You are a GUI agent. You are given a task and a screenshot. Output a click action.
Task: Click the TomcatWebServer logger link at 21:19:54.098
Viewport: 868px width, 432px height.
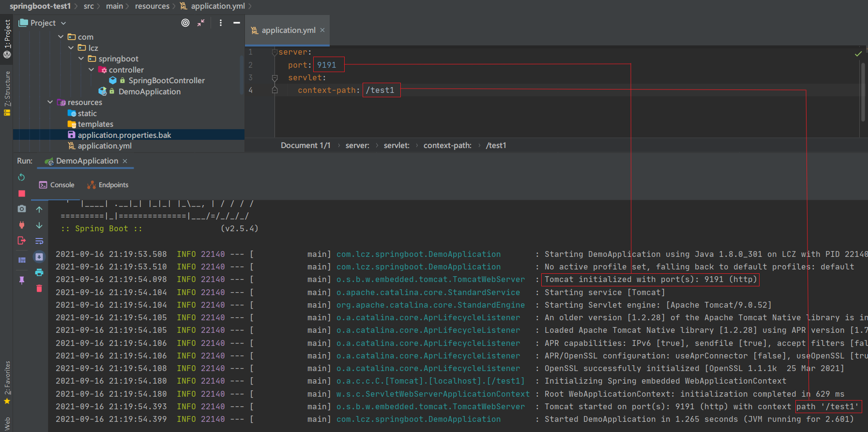430,280
